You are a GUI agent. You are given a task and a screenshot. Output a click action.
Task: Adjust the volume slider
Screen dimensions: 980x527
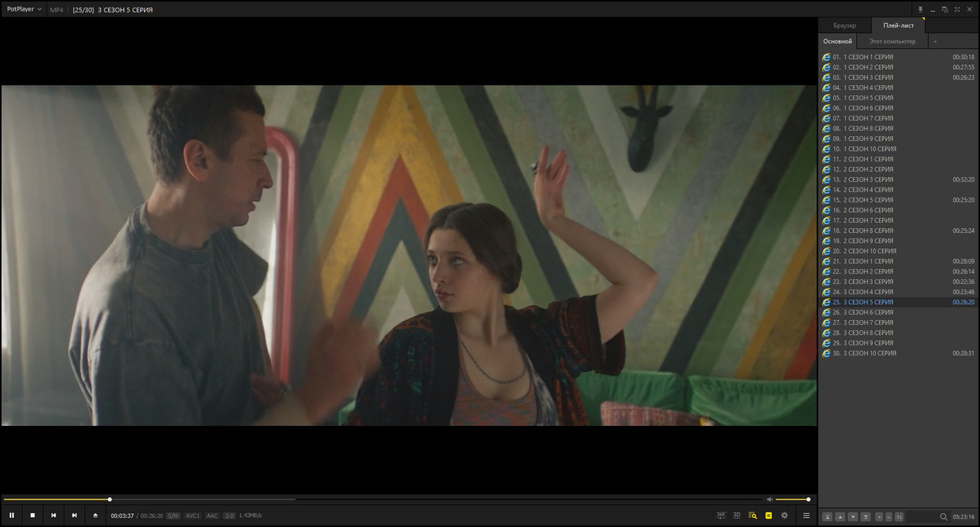(x=792, y=499)
